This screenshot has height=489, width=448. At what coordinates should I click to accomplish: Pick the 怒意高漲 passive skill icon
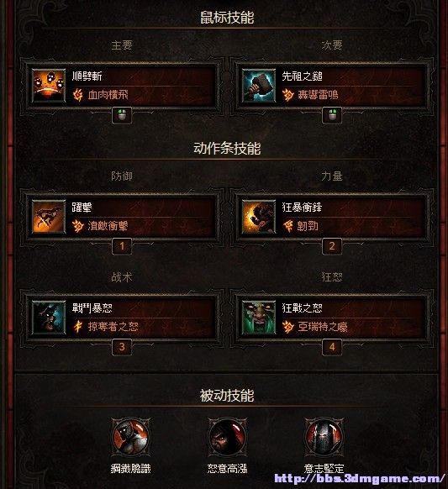coord(227,437)
